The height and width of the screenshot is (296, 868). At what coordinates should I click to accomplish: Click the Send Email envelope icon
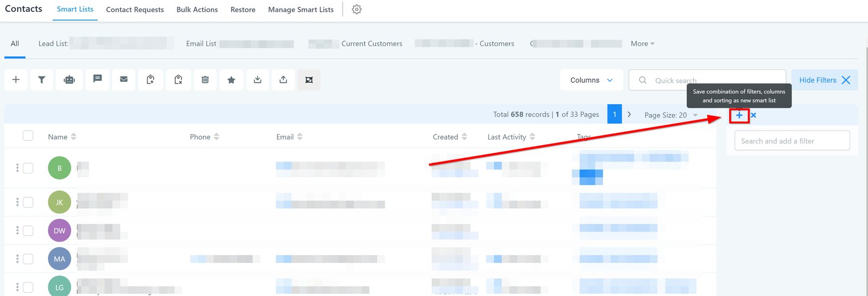click(124, 80)
